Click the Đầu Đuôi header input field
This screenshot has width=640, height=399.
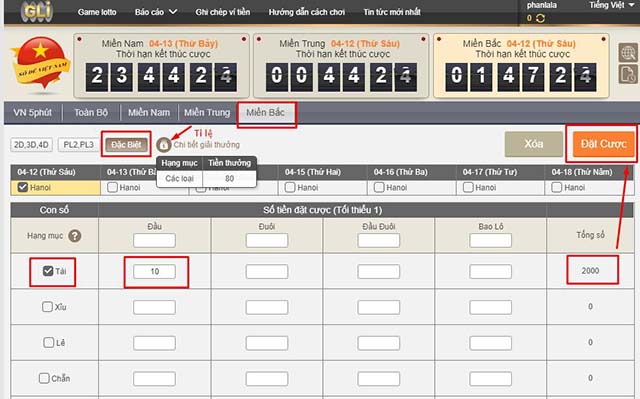379,241
